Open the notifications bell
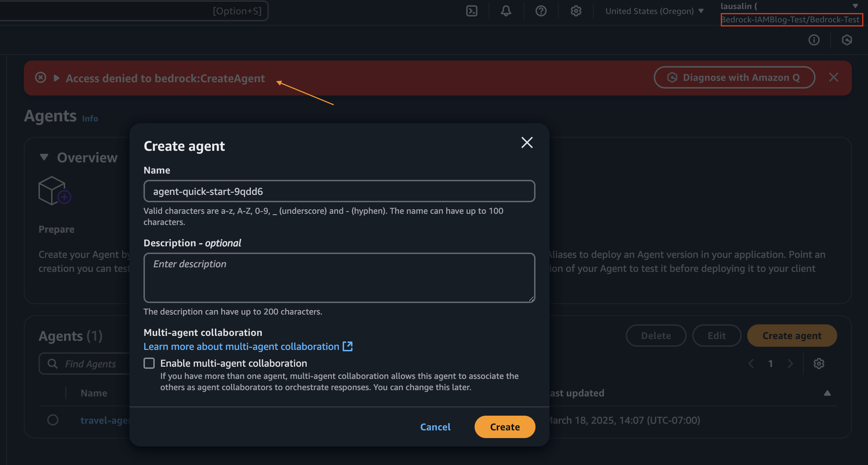This screenshot has height=465, width=868. (x=506, y=11)
